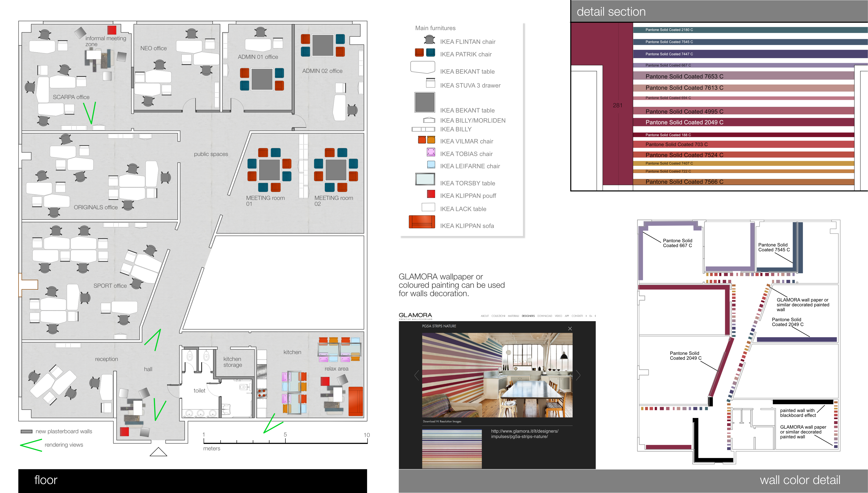Click the striped wallpaper pattern thumbnail
Screen dimensions: 868x493
pyautogui.click(x=452, y=449)
